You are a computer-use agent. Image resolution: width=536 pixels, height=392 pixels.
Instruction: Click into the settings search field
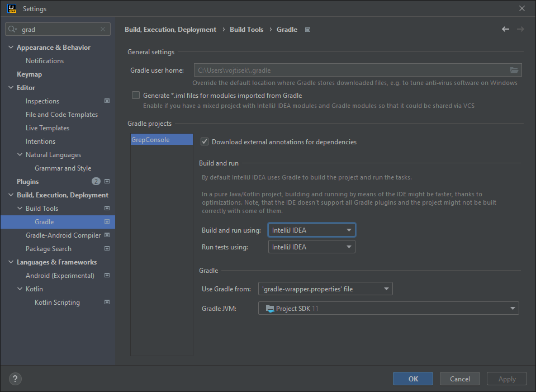click(x=58, y=30)
